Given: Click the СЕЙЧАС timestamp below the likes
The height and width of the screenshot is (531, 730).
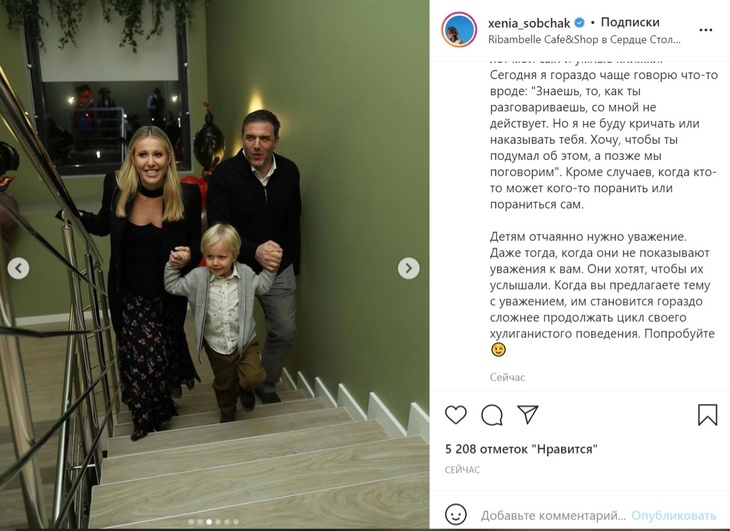Looking at the screenshot, I should coord(462,470).
